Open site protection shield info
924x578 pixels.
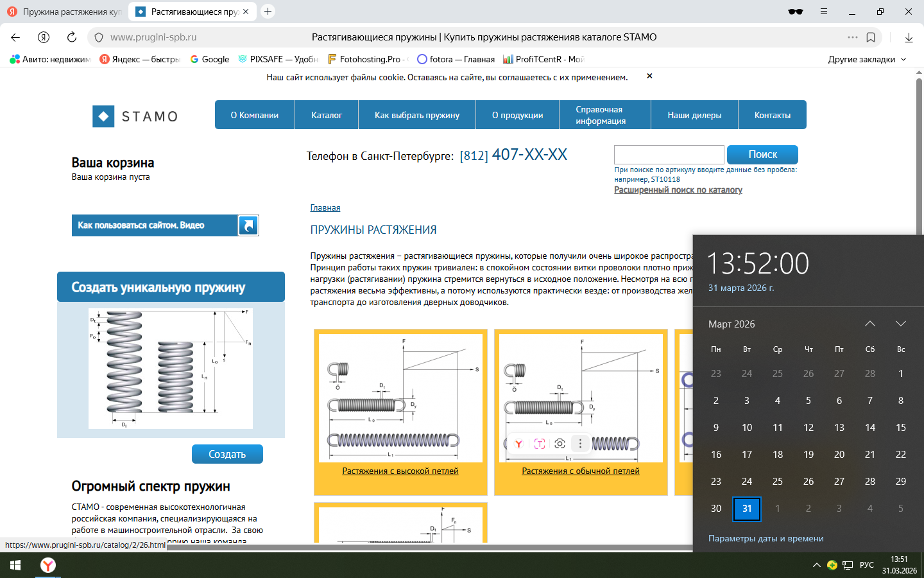[x=99, y=37]
